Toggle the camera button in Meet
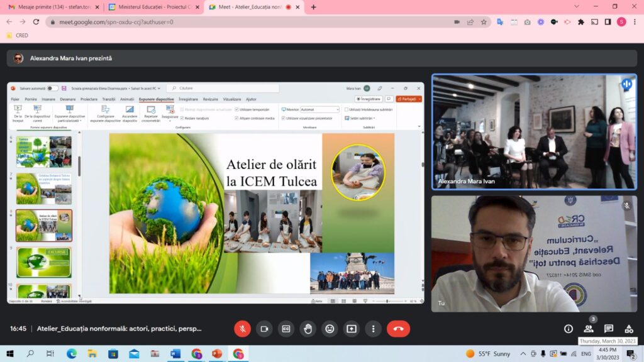644x362 pixels. point(265,329)
